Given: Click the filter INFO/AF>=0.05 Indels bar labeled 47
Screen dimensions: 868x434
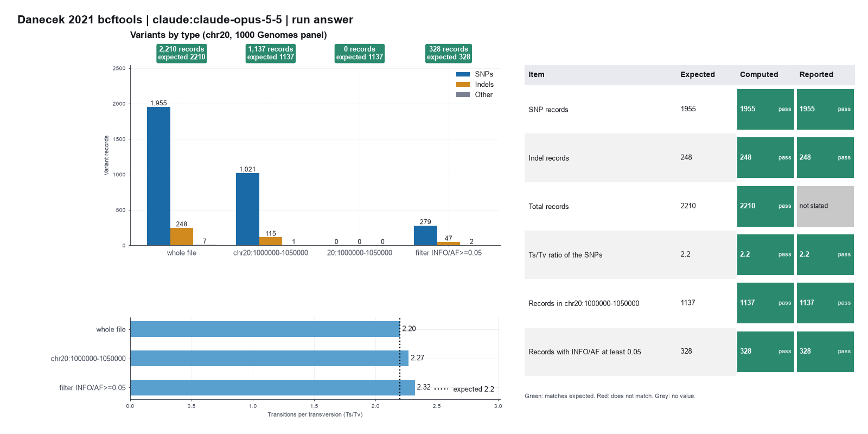Looking at the screenshot, I should [x=449, y=244].
